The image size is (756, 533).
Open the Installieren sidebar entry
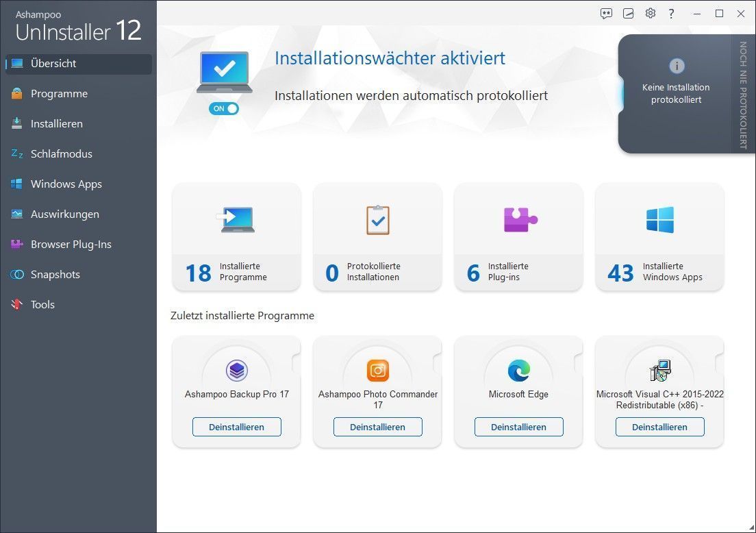(x=56, y=124)
